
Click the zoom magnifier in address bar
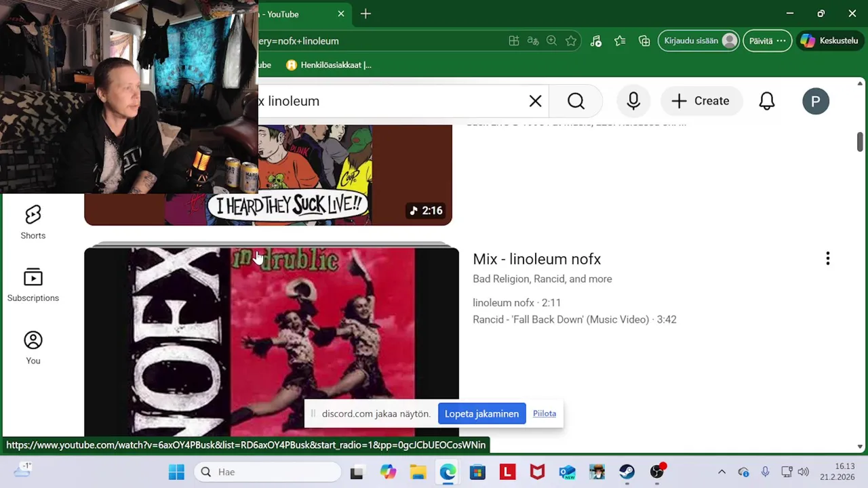[x=552, y=41]
